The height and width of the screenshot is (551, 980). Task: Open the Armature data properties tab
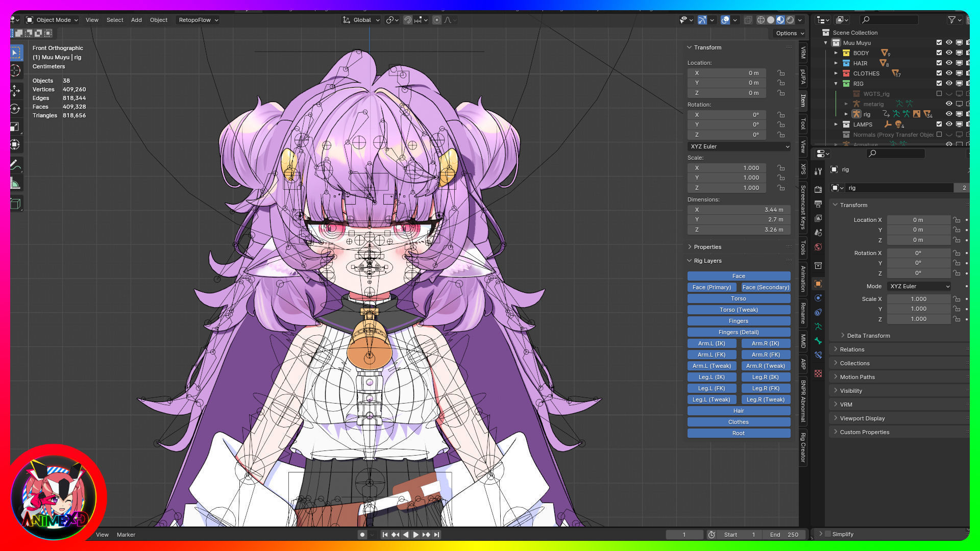pyautogui.click(x=818, y=327)
